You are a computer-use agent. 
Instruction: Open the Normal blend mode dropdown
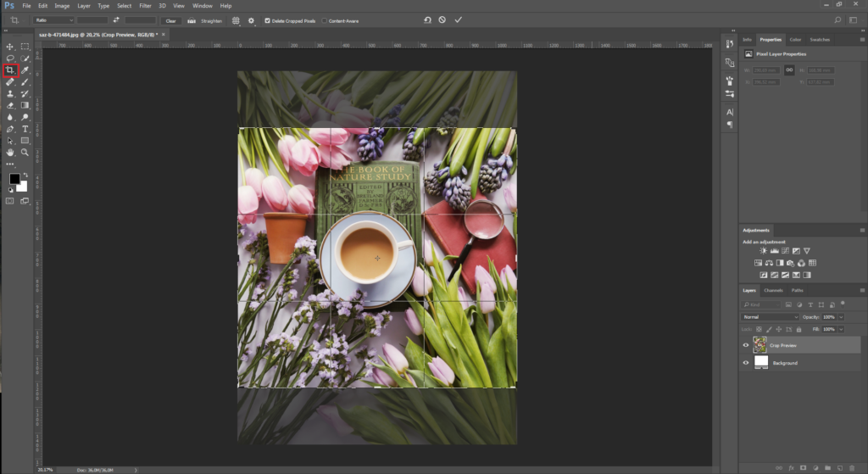point(770,317)
